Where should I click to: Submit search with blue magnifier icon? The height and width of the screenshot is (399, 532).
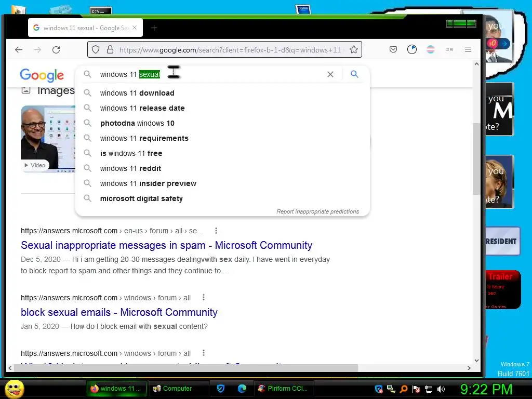click(354, 74)
